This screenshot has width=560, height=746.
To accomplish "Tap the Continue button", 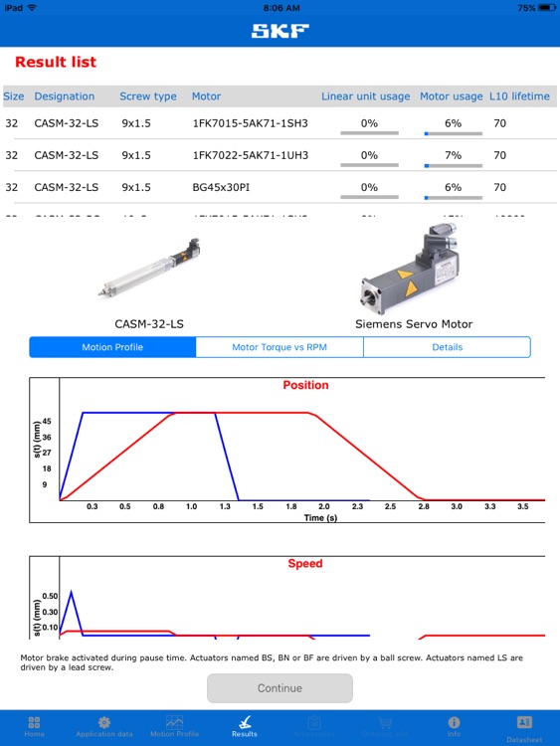I will click(x=280, y=688).
